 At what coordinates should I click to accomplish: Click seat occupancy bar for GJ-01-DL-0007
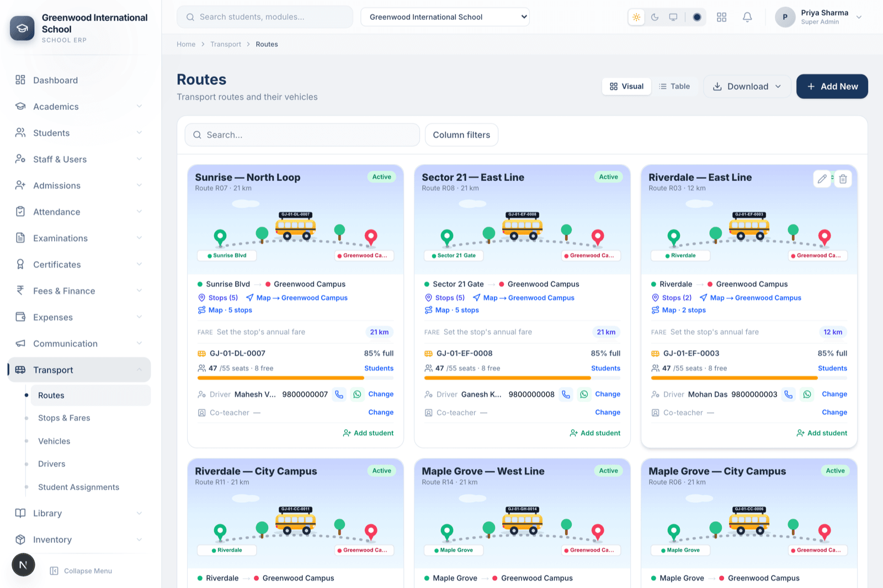point(296,378)
